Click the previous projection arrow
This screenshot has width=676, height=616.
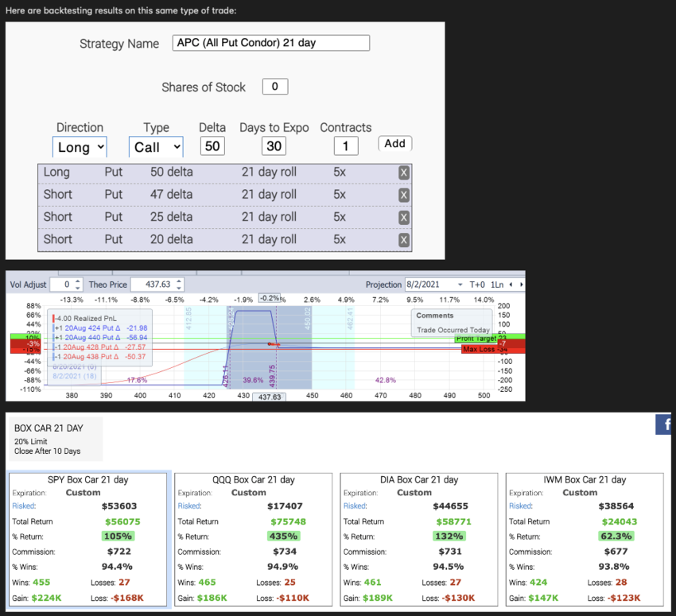(511, 285)
